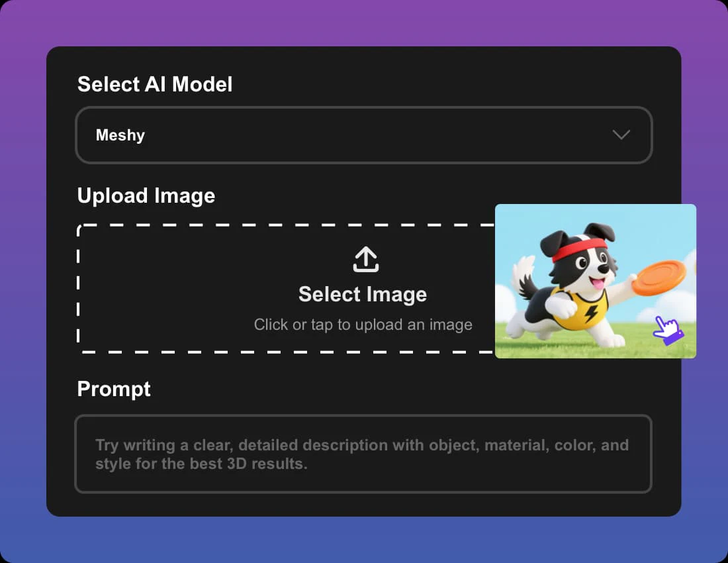The width and height of the screenshot is (728, 563).
Task: Click the upload arrow icon
Action: coord(365,260)
